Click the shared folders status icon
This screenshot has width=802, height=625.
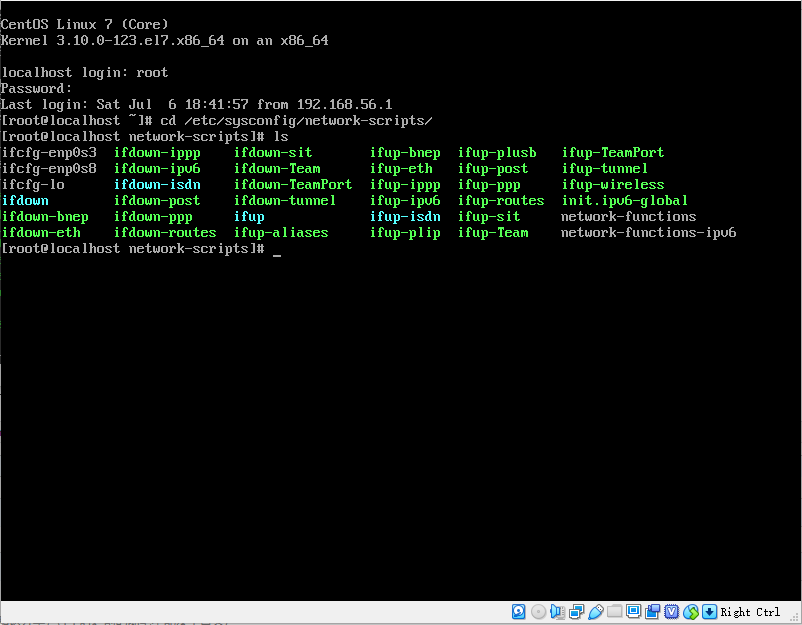coord(614,611)
